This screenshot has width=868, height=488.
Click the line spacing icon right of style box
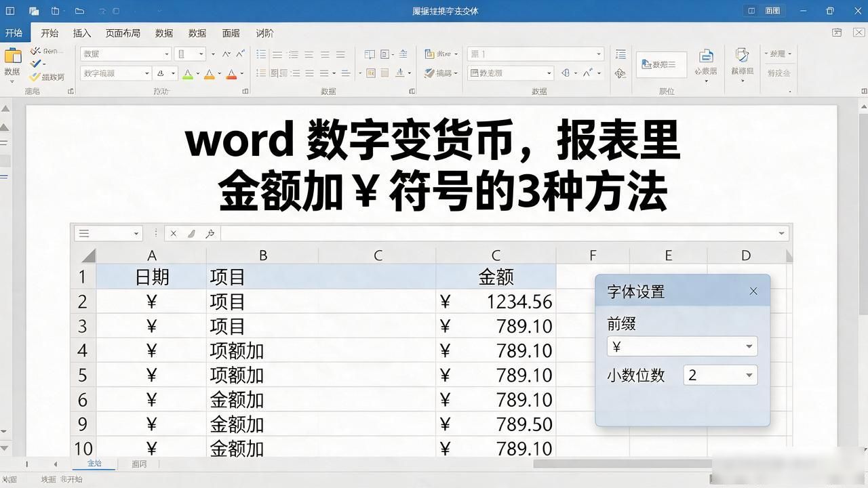(x=620, y=54)
